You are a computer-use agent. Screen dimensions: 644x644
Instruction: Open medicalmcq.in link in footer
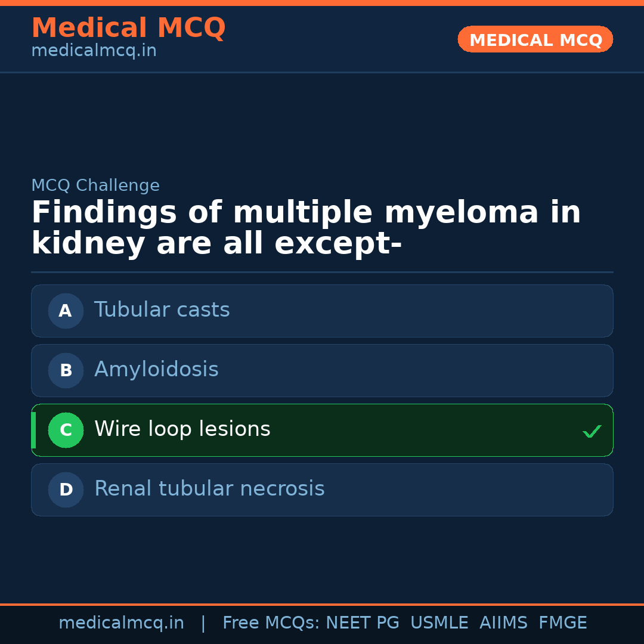[121, 623]
